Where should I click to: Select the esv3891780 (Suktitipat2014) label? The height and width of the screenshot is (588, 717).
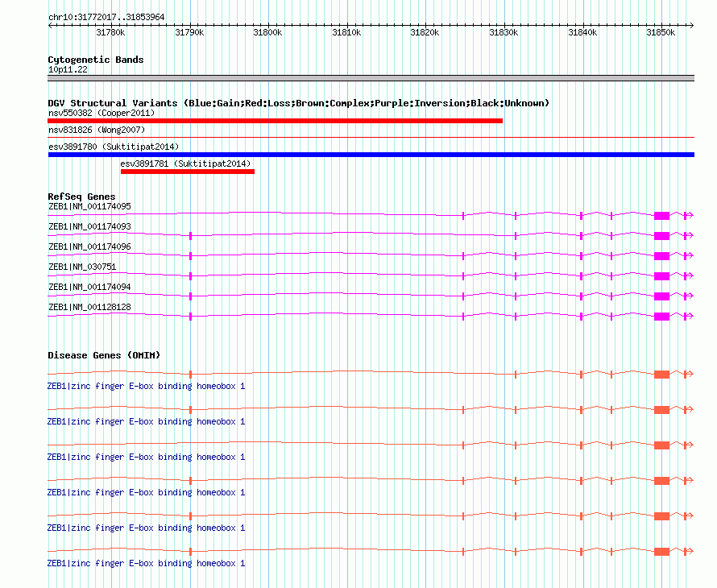(114, 147)
